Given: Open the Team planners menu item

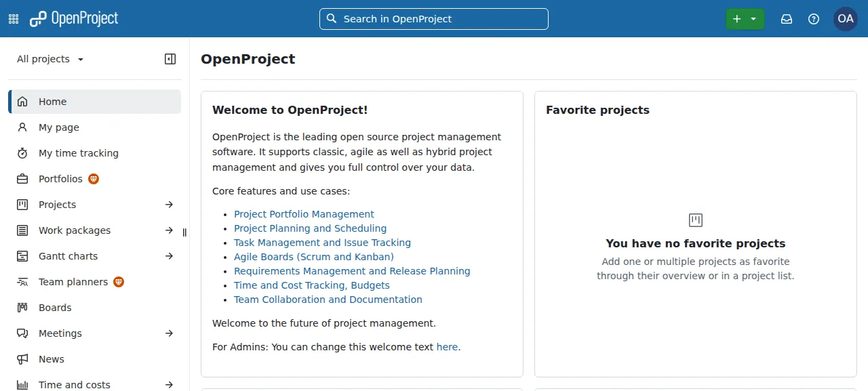Looking at the screenshot, I should point(95,282).
